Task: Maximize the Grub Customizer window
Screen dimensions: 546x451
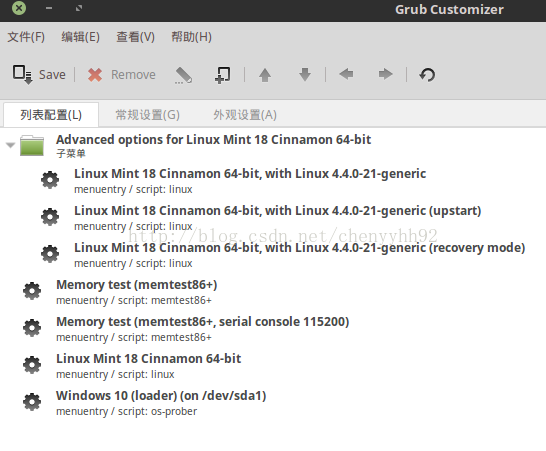Action: [79, 8]
